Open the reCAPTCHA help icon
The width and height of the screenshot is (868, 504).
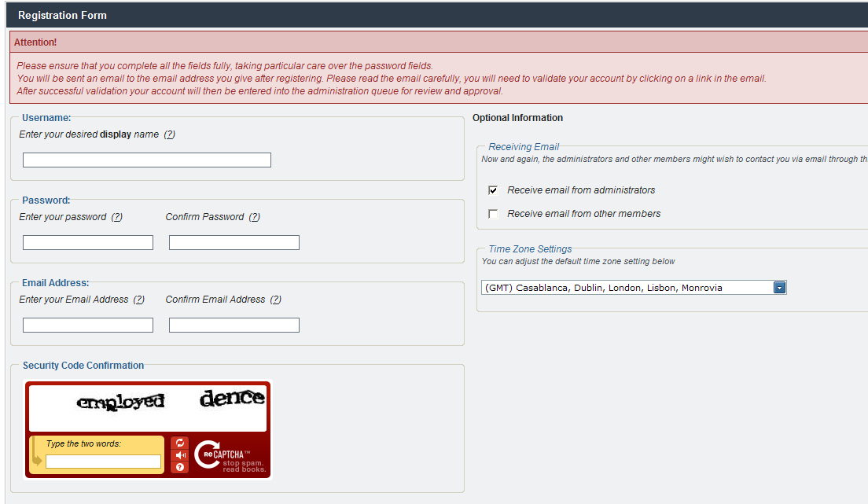coord(180,467)
